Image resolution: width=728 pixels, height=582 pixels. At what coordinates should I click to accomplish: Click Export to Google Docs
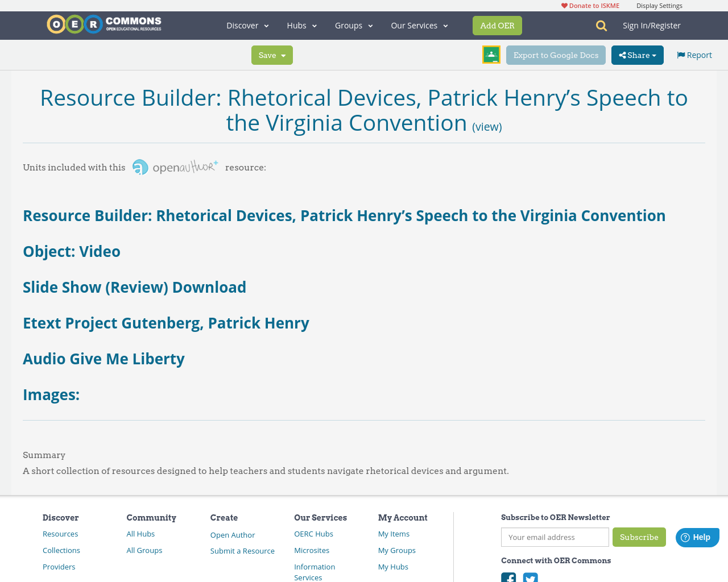pyautogui.click(x=556, y=55)
